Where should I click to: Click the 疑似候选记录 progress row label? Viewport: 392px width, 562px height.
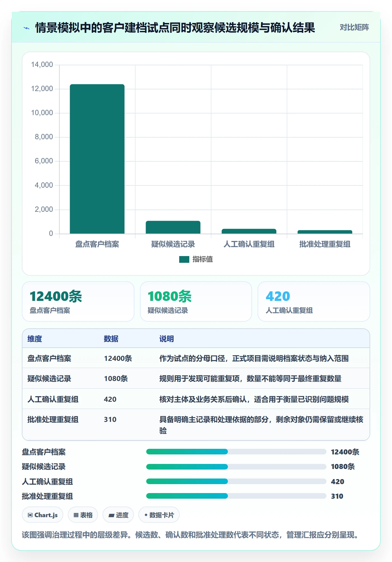click(44, 467)
